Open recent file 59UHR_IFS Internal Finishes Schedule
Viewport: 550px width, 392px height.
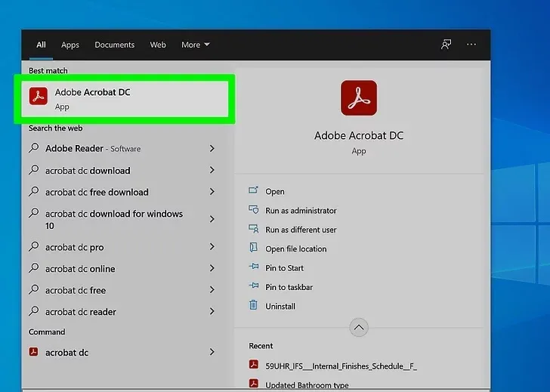(341, 366)
